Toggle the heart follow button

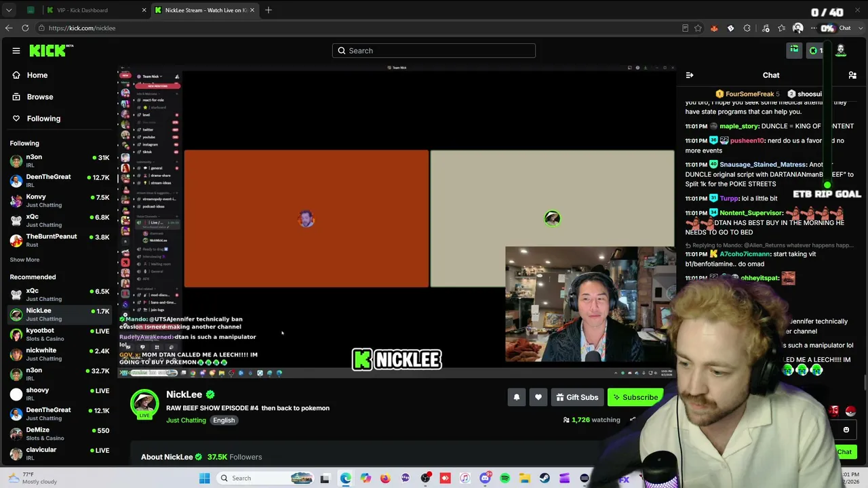538,397
